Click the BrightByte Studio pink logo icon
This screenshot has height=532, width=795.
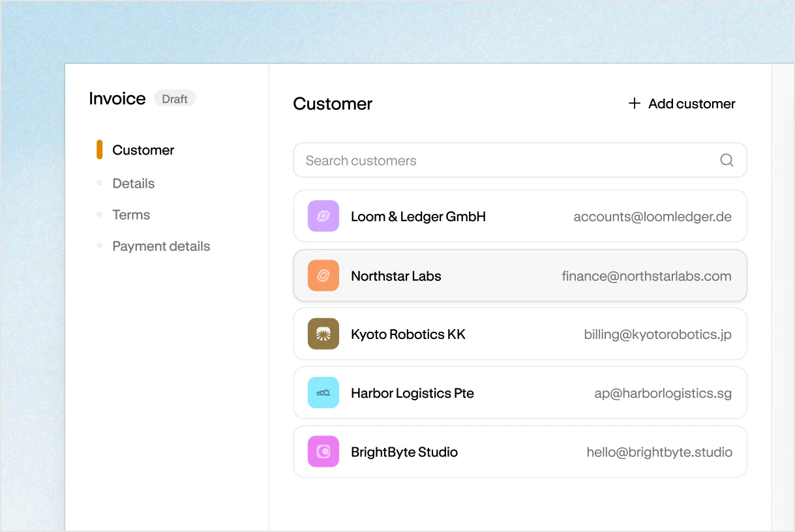(x=323, y=451)
